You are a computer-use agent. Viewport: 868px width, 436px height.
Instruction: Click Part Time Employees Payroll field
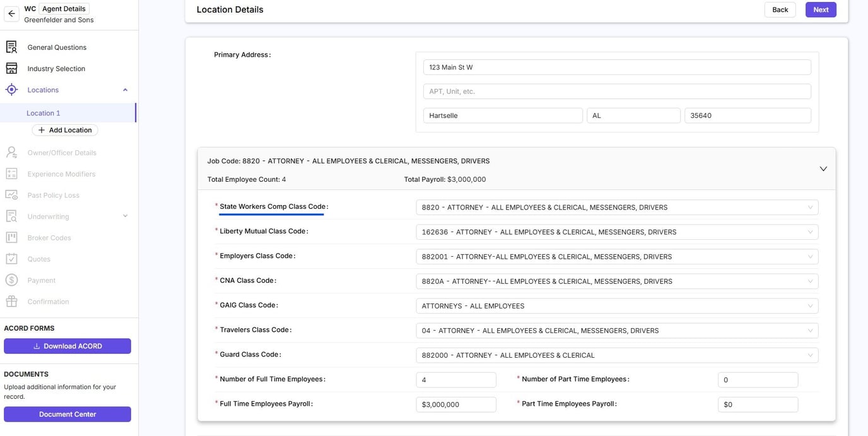pos(758,404)
